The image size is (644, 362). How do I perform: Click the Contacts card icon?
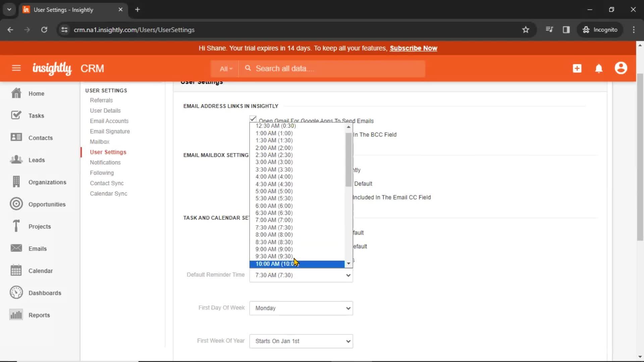[16, 137]
